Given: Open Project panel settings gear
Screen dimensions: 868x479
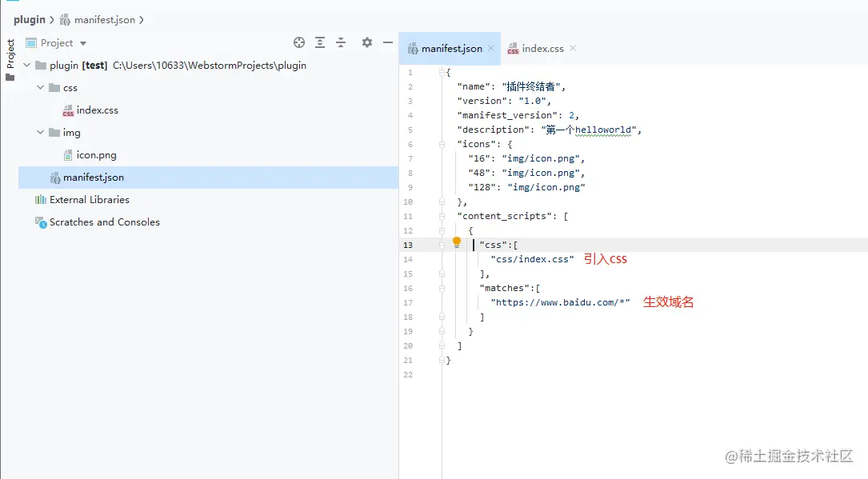Looking at the screenshot, I should (x=367, y=42).
